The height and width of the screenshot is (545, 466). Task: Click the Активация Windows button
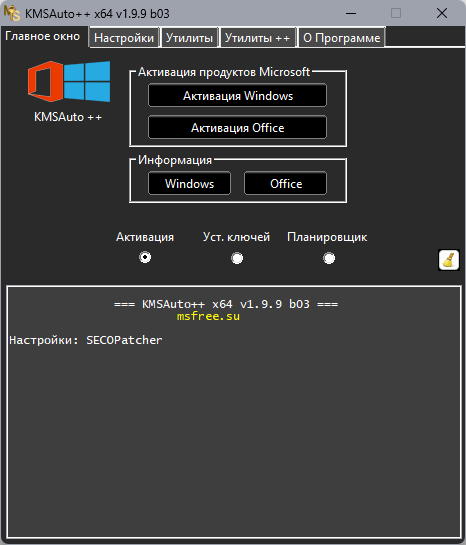pyautogui.click(x=238, y=96)
